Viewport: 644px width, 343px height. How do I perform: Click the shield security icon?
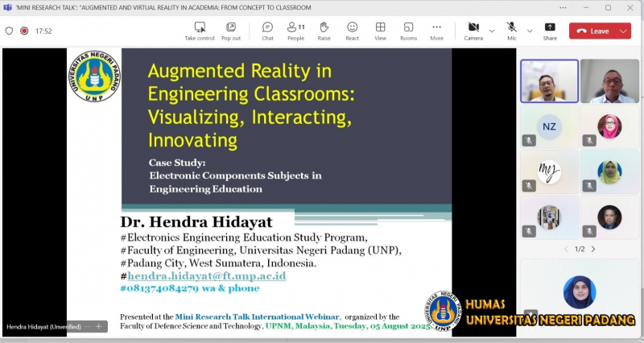(9, 31)
